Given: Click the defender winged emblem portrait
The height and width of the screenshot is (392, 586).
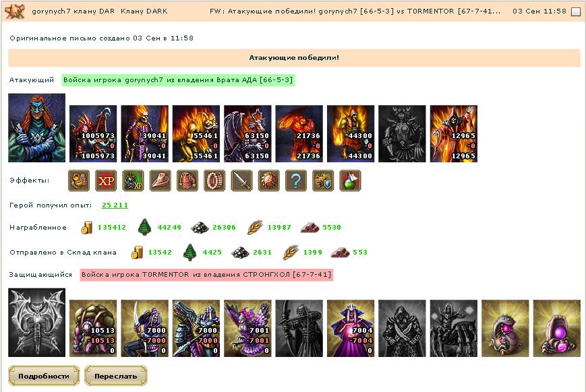Looking at the screenshot, I should pyautogui.click(x=36, y=322).
